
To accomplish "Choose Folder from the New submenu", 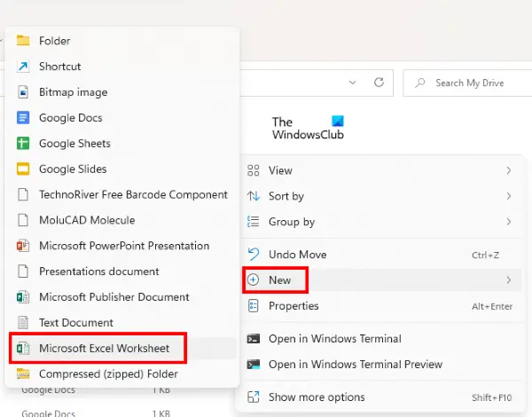I will [x=122, y=41].
